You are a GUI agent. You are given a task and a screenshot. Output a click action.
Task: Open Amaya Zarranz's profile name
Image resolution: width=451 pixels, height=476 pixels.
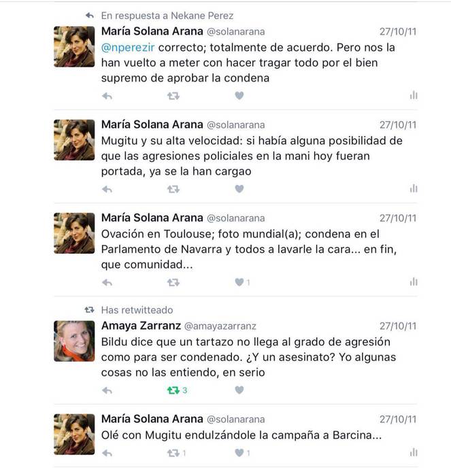click(x=140, y=326)
